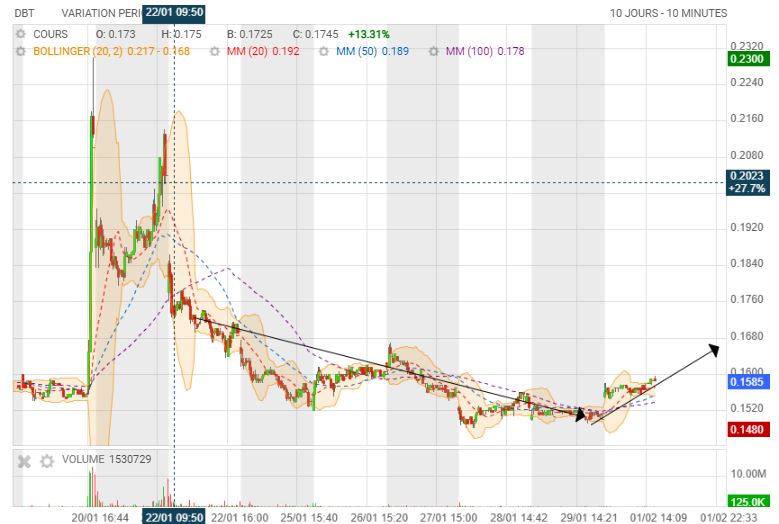Screen dimensions: 779x524
Task: Click the green 0.2300 high price tag
Action: click(x=747, y=59)
